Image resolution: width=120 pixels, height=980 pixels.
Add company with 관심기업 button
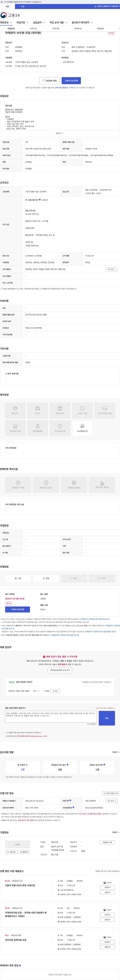(11, 852)
